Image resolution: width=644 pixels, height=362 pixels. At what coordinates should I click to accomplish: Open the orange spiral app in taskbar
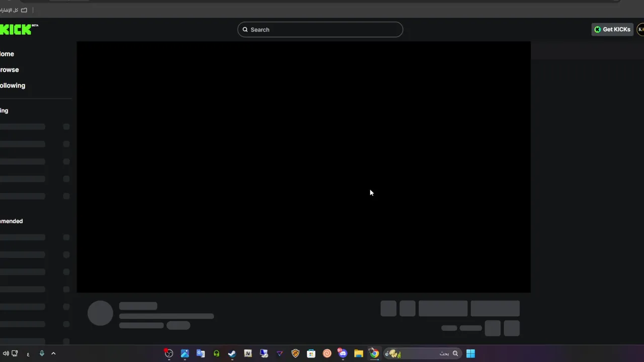(x=327, y=353)
